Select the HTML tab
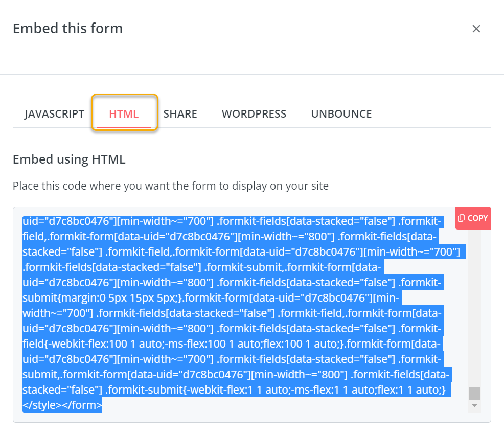This screenshot has width=504, height=435. 124,113
